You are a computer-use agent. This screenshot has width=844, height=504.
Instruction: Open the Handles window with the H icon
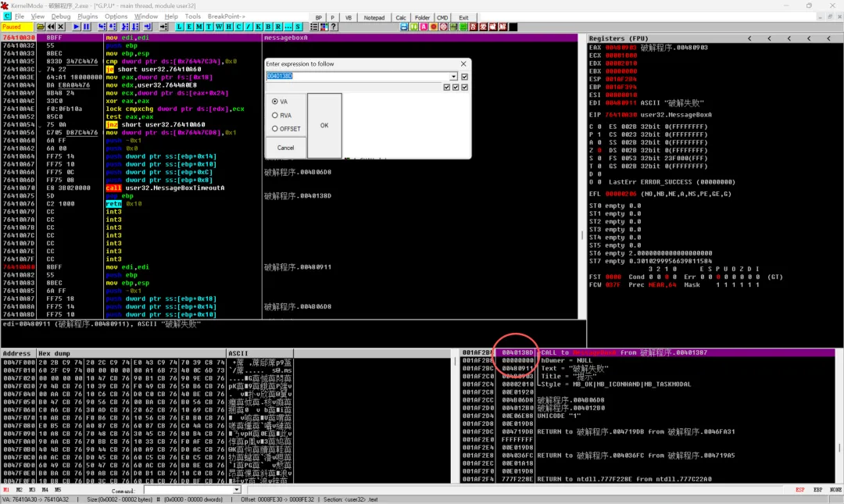click(229, 27)
